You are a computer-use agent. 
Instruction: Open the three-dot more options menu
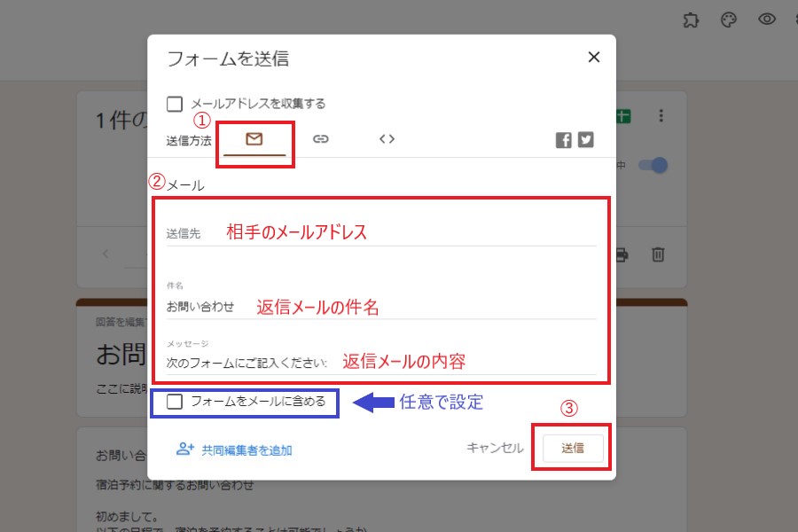[x=661, y=116]
